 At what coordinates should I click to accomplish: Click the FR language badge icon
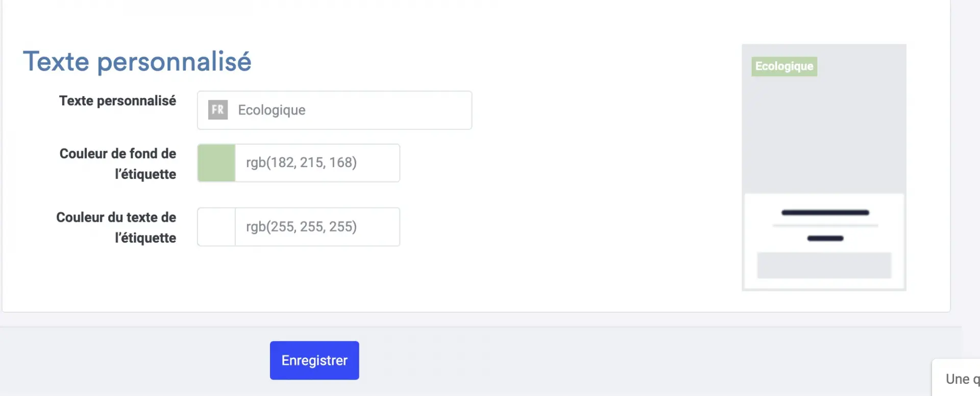tap(218, 110)
